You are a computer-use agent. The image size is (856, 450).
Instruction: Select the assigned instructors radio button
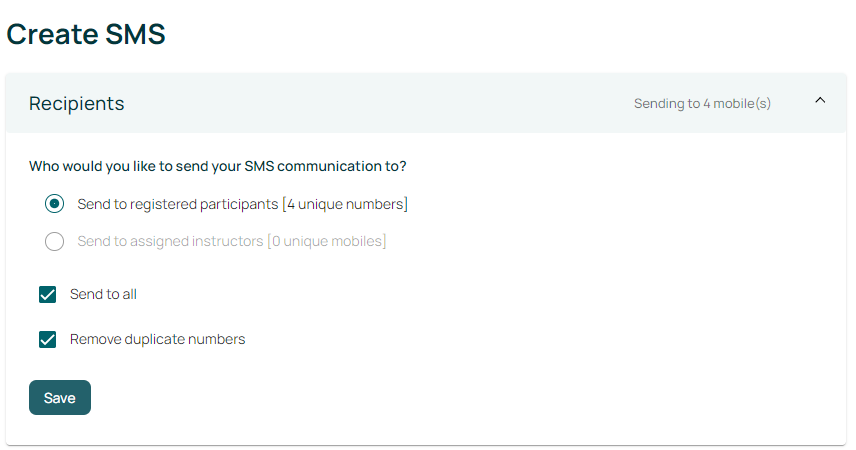tap(55, 241)
